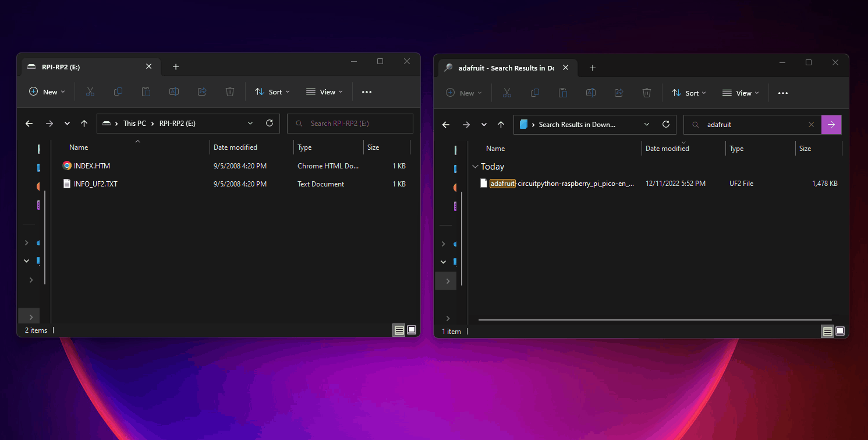Image resolution: width=868 pixels, height=440 pixels.
Task: Click the adafruit search input field
Action: coord(753,125)
